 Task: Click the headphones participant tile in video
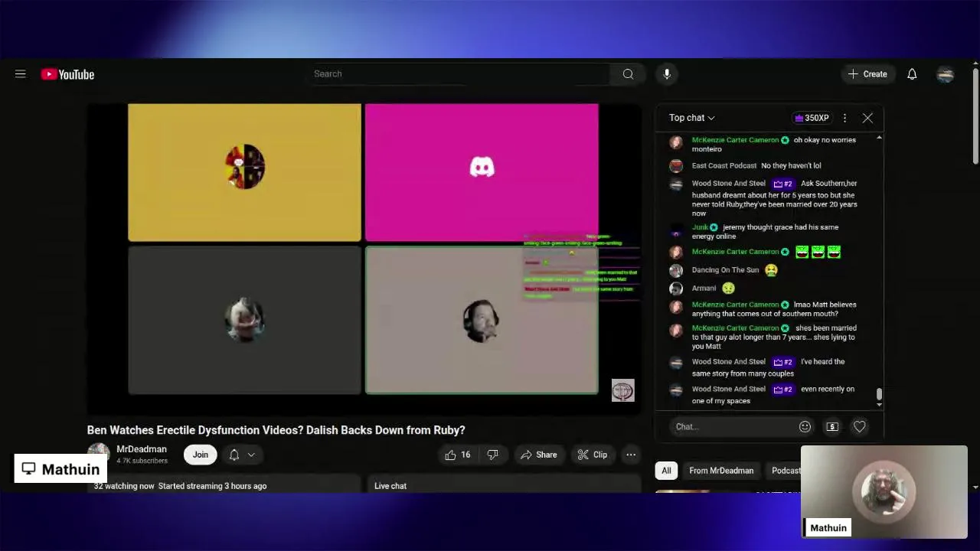(482, 320)
